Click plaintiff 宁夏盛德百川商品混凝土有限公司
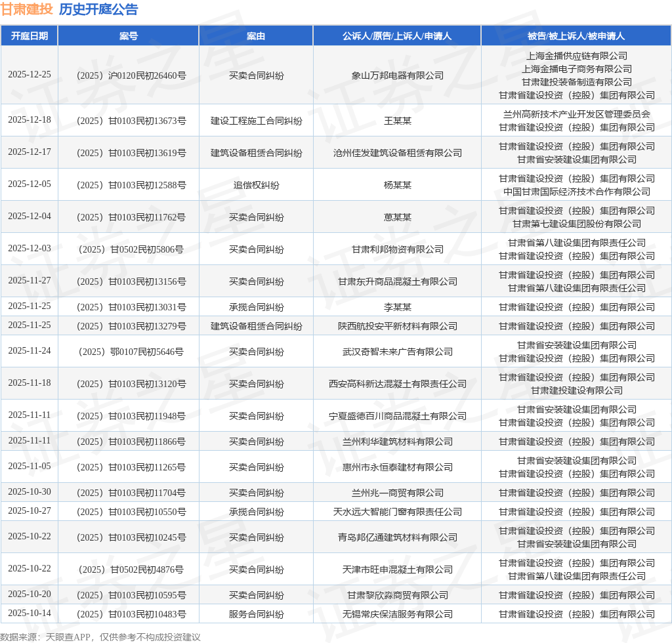This screenshot has width=672, height=643. tap(397, 416)
